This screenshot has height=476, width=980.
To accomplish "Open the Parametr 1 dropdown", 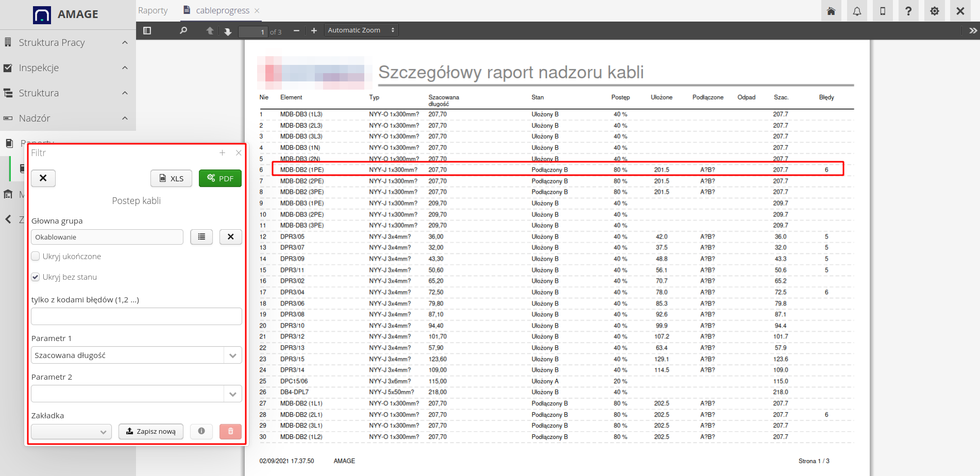I will point(232,355).
